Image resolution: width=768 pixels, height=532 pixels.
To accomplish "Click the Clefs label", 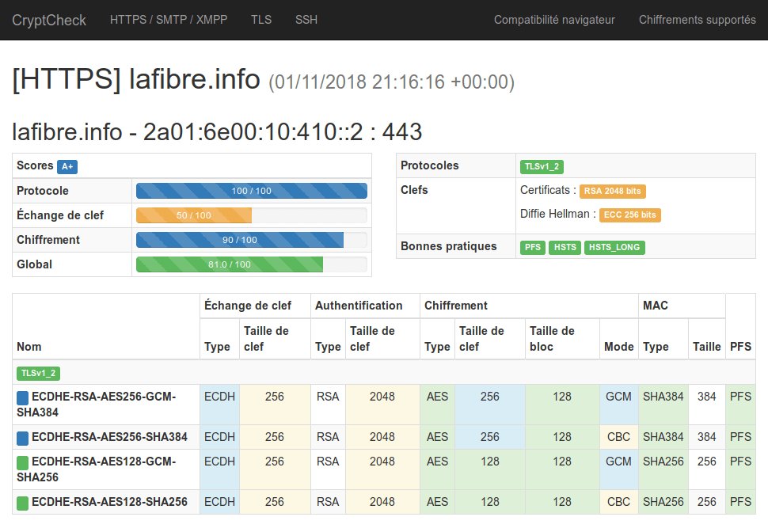I will (414, 190).
